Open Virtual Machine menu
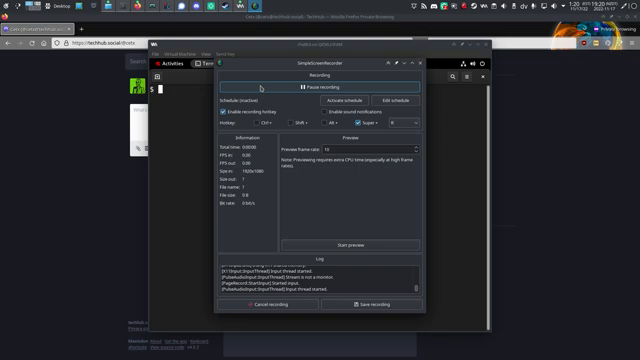The image size is (640, 360). point(180,54)
